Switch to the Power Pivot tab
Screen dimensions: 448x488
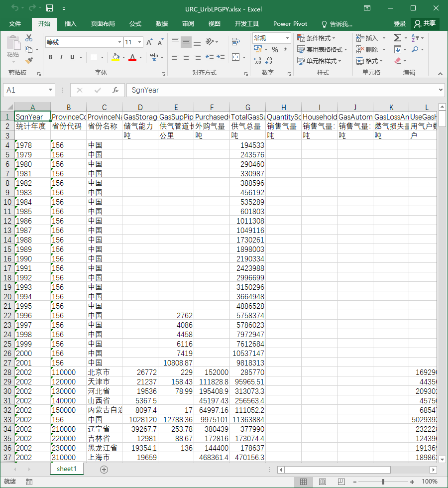click(x=290, y=24)
